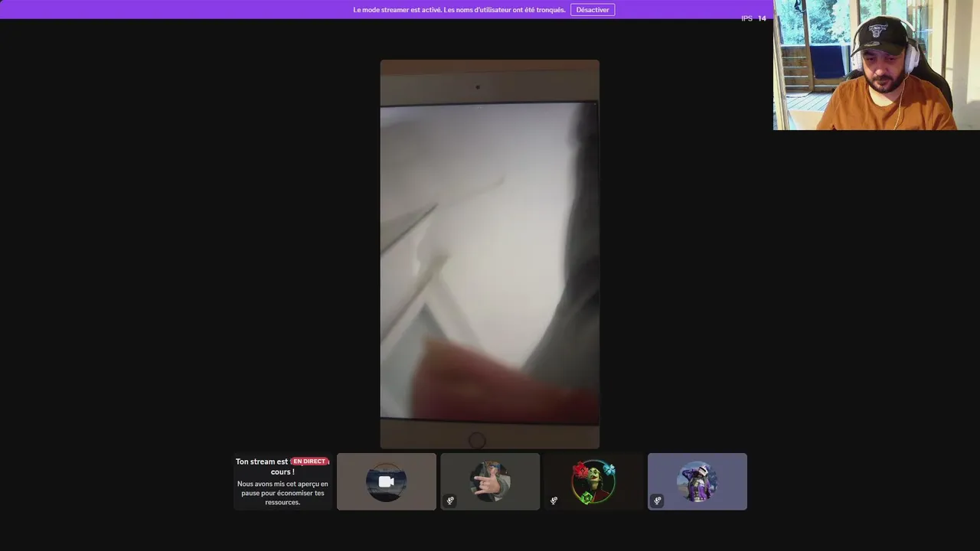This screenshot has width=980, height=551.
Task: Click 'Nous avons mis cet aperçu en pause' text
Action: (x=283, y=493)
